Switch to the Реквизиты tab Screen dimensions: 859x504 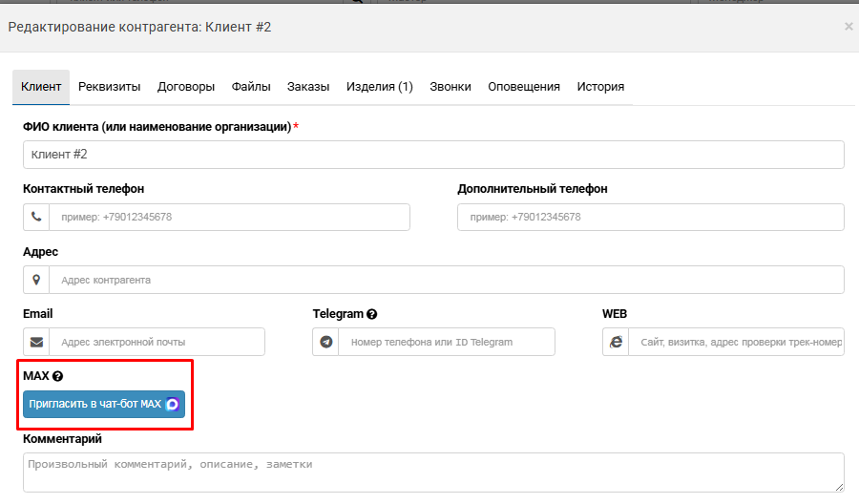coord(109,87)
